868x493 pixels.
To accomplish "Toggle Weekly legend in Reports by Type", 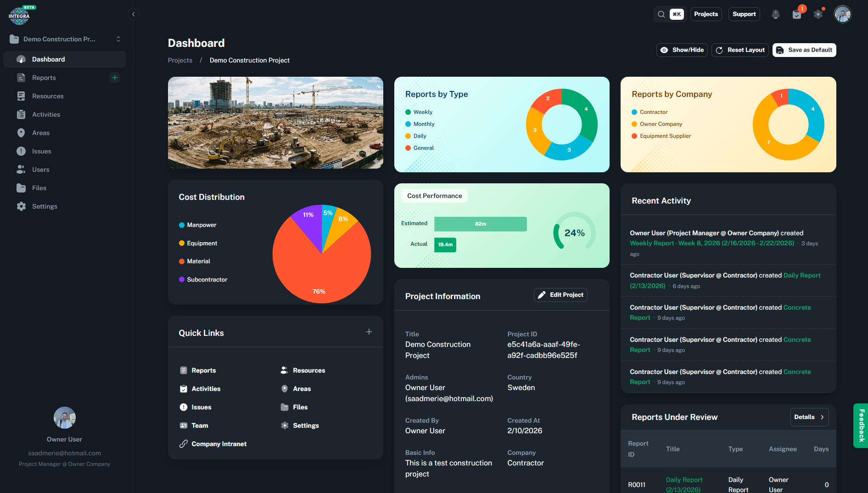I will pyautogui.click(x=419, y=112).
